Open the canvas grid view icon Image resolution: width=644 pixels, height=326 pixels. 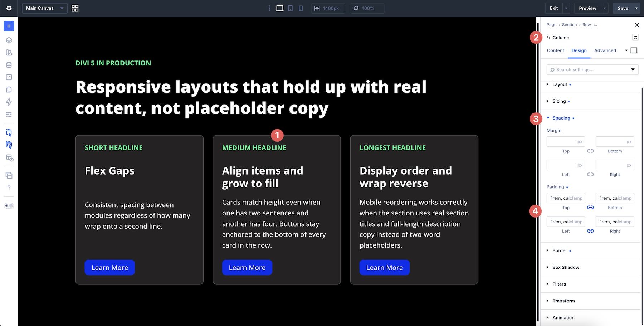point(75,8)
